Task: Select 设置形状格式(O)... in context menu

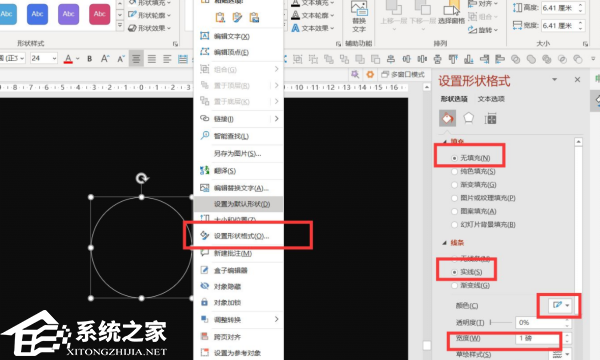Action: (x=239, y=236)
